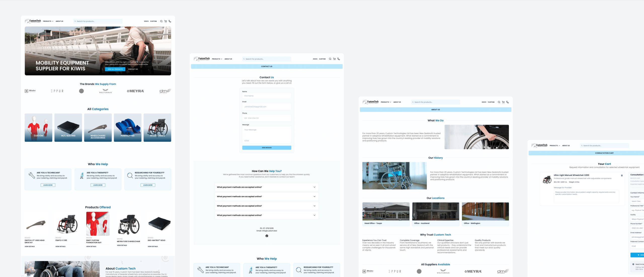
Task: Click the EPPUR brand logo on the Home page
Action: [57, 91]
